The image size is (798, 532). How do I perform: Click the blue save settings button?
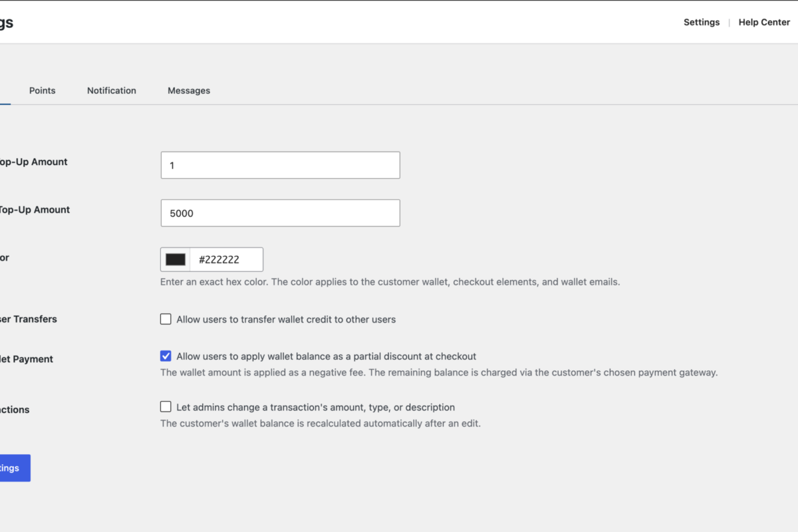[15, 468]
